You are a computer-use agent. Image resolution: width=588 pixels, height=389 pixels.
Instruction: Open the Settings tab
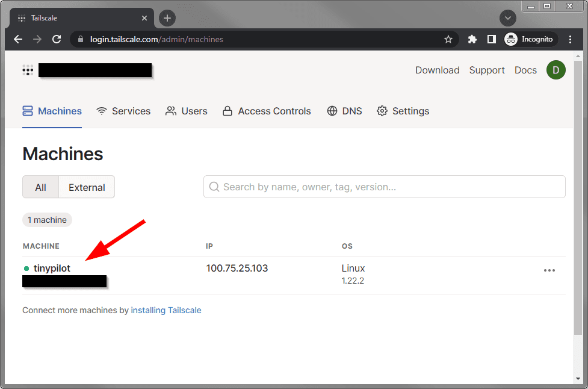403,111
